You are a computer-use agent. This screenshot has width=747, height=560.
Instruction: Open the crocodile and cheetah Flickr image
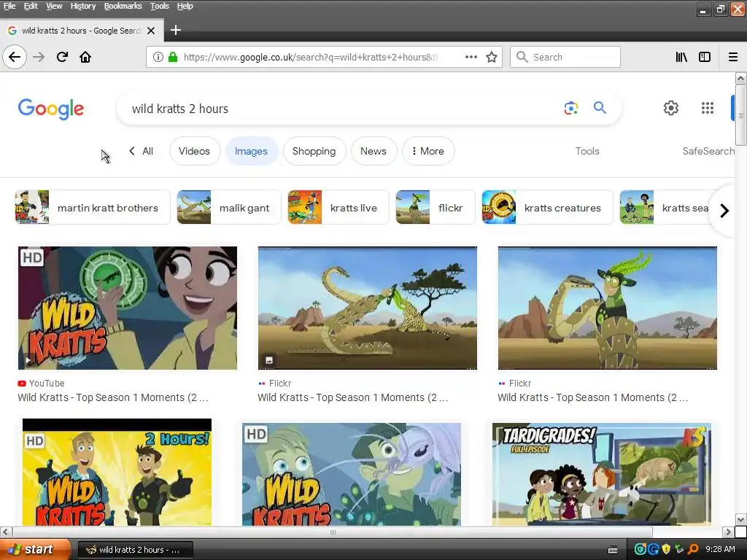[368, 308]
